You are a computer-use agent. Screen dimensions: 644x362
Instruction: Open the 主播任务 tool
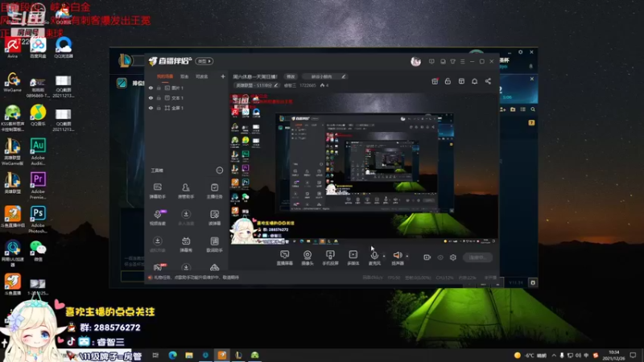click(x=214, y=191)
